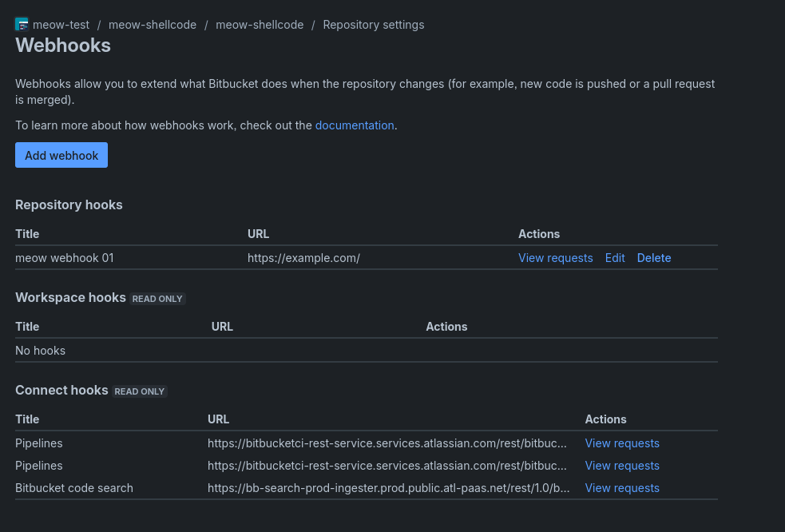Click the repository avatar icon in breadcrumb
Screen dimensions: 785x532
pyautogui.click(x=22, y=24)
